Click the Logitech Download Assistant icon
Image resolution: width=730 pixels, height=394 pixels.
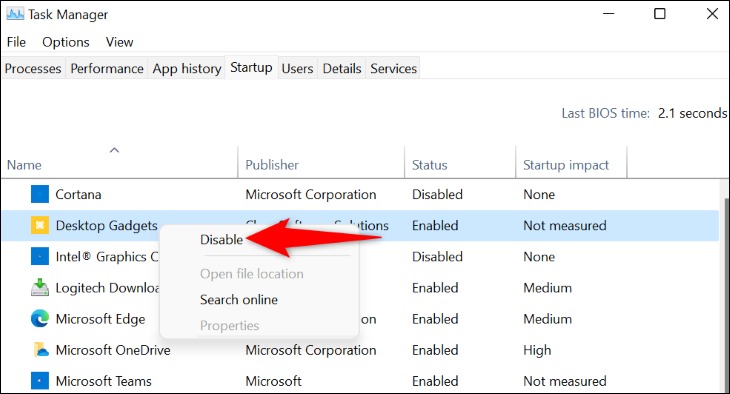click(40, 288)
